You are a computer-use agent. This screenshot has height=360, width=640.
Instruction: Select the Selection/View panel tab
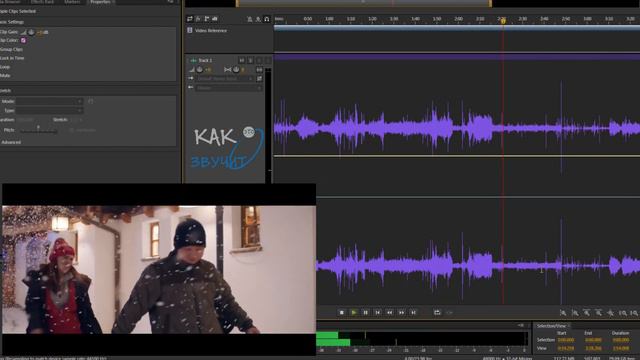click(551, 326)
